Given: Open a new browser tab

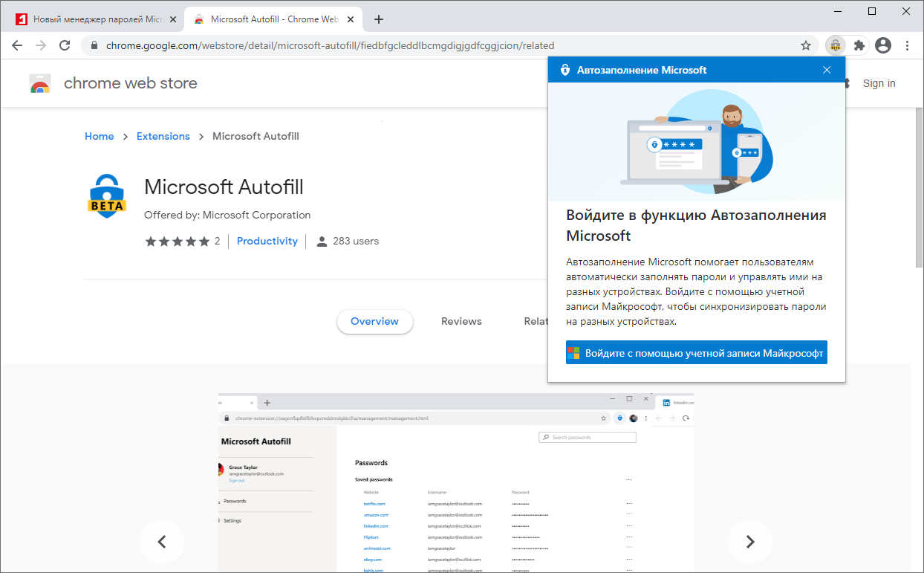Looking at the screenshot, I should 379,19.
